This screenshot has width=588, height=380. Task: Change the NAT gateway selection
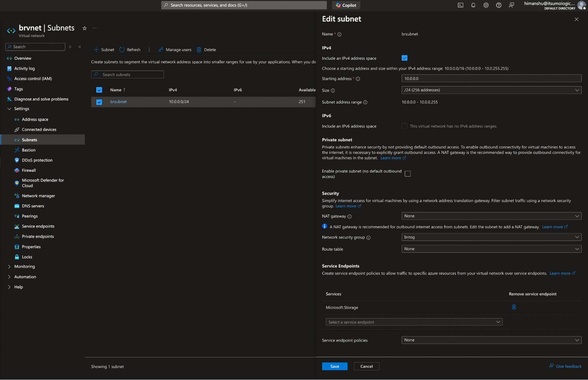(x=491, y=216)
